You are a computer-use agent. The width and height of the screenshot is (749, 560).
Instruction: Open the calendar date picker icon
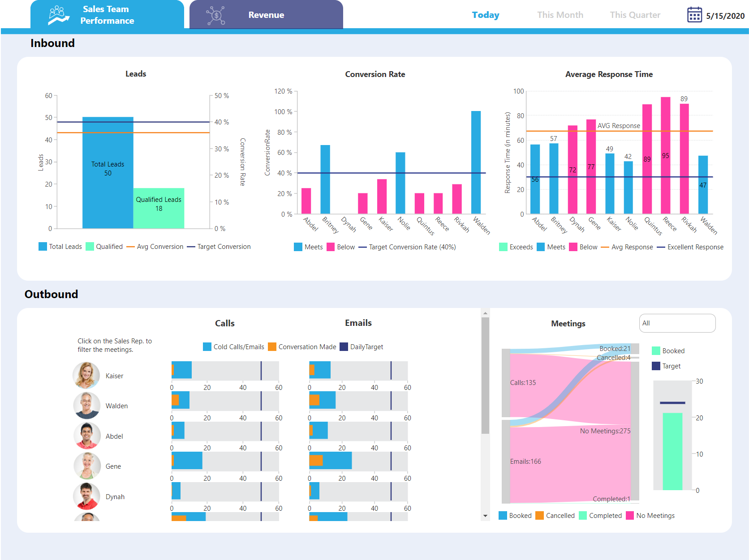coord(694,15)
